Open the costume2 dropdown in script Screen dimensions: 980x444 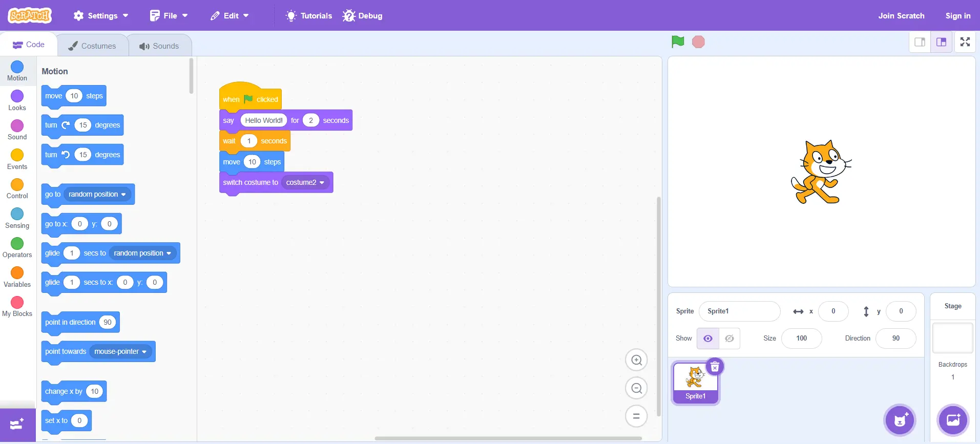[x=322, y=183]
